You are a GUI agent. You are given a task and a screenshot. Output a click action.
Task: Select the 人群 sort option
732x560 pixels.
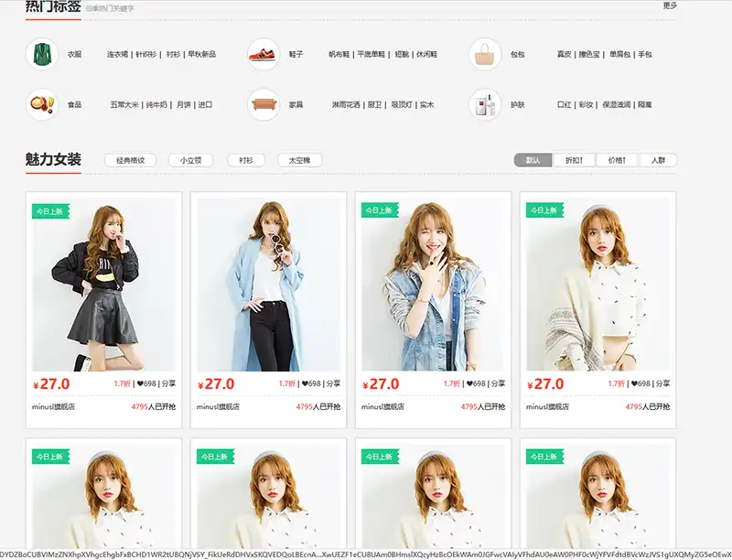[658, 160]
